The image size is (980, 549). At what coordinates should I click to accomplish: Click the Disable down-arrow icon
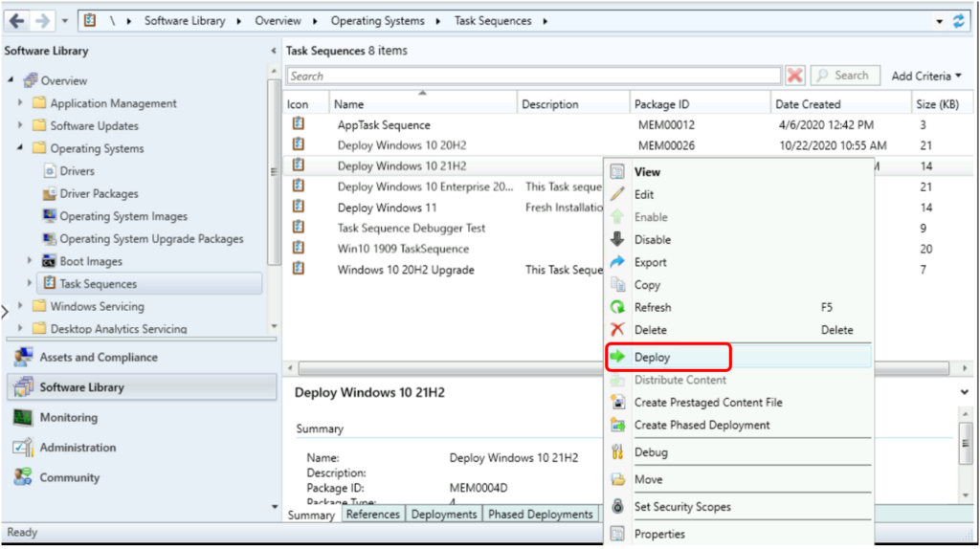coord(617,239)
